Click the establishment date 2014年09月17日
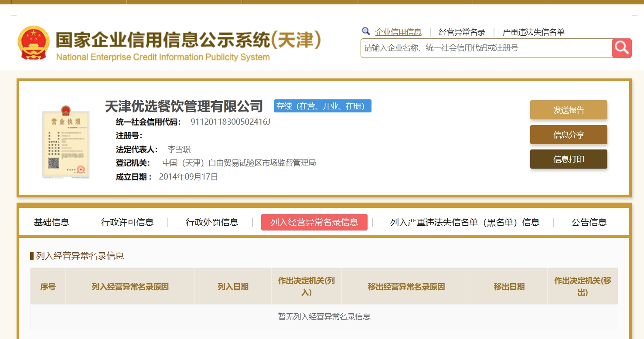The image size is (644, 339). (188, 177)
